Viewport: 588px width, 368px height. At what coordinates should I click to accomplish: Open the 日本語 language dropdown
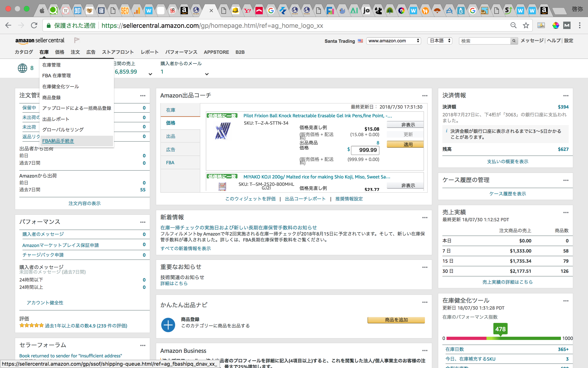pyautogui.click(x=440, y=41)
